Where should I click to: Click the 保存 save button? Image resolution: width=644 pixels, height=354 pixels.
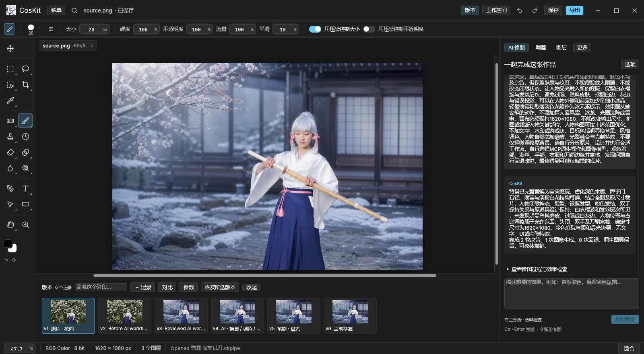553,10
